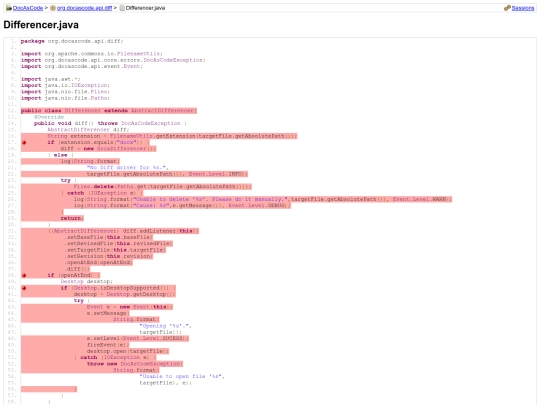The width and height of the screenshot is (540, 405).
Task: Click the targetFile), e); line 55
Action: (165, 383)
